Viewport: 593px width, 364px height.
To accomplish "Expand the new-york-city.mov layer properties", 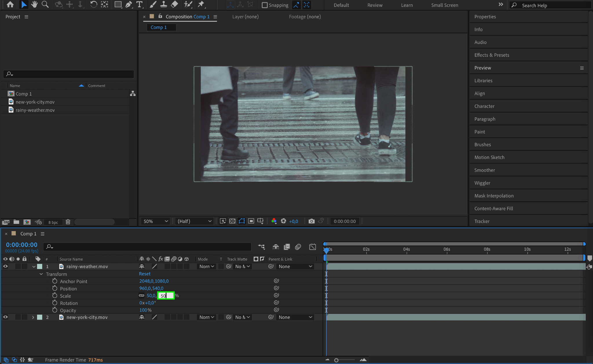I will click(33, 317).
